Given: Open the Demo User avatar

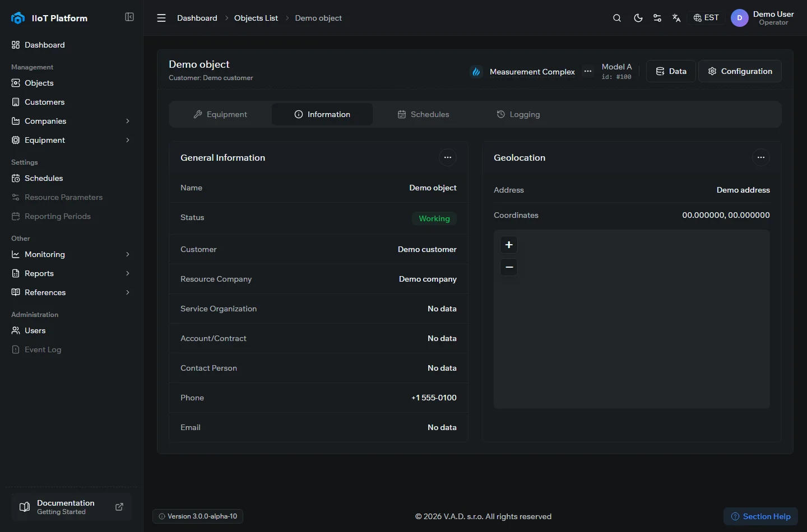Looking at the screenshot, I should (740, 18).
